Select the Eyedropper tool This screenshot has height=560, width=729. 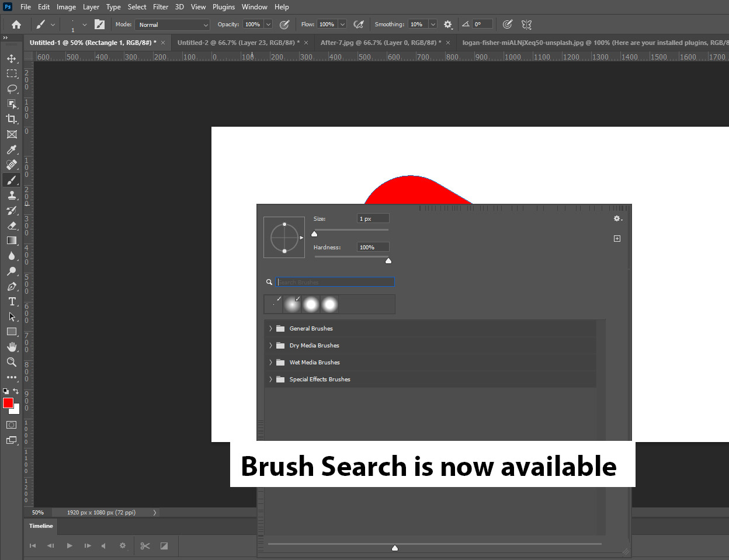(12, 149)
